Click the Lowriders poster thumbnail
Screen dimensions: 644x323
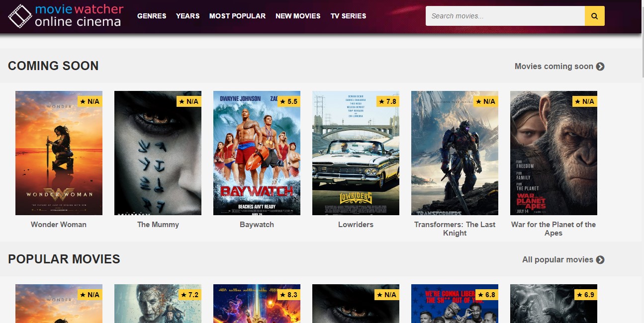pos(356,153)
